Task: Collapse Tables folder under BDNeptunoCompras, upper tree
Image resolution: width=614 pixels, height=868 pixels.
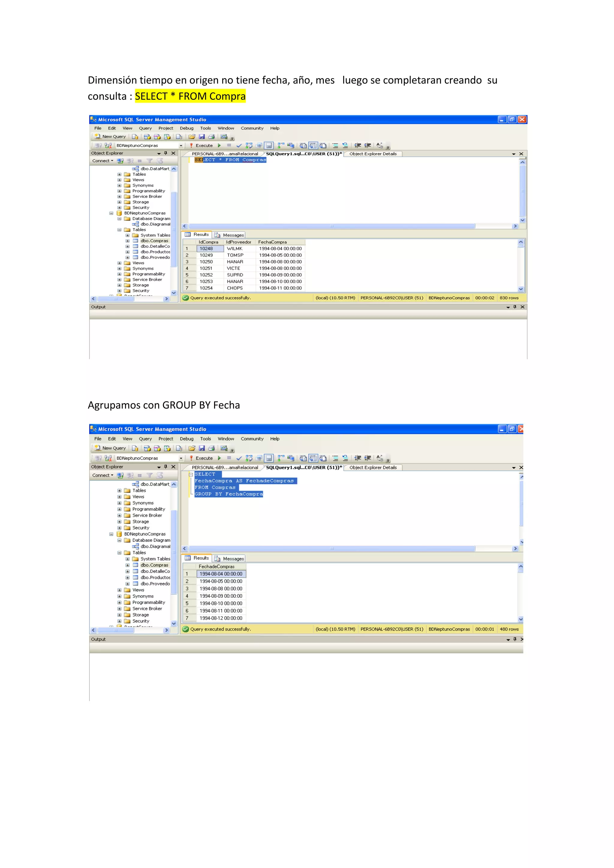Action: pos(120,230)
